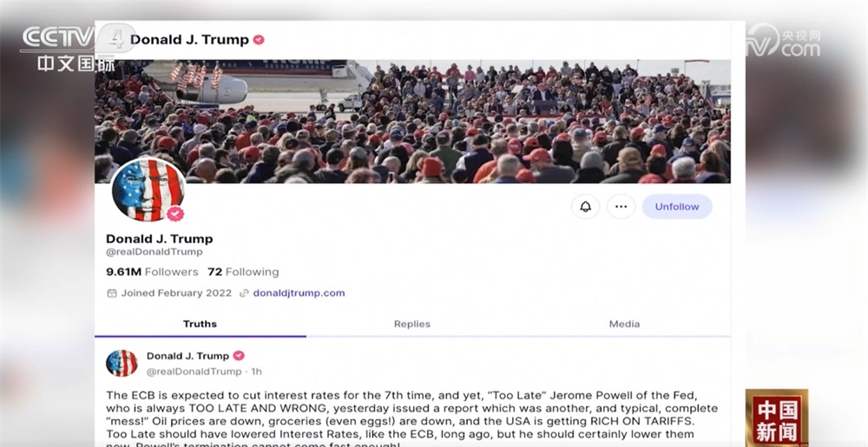Image resolution: width=868 pixels, height=447 pixels.
Task: Click the pink verified badge on profile avatar
Action: [175, 214]
